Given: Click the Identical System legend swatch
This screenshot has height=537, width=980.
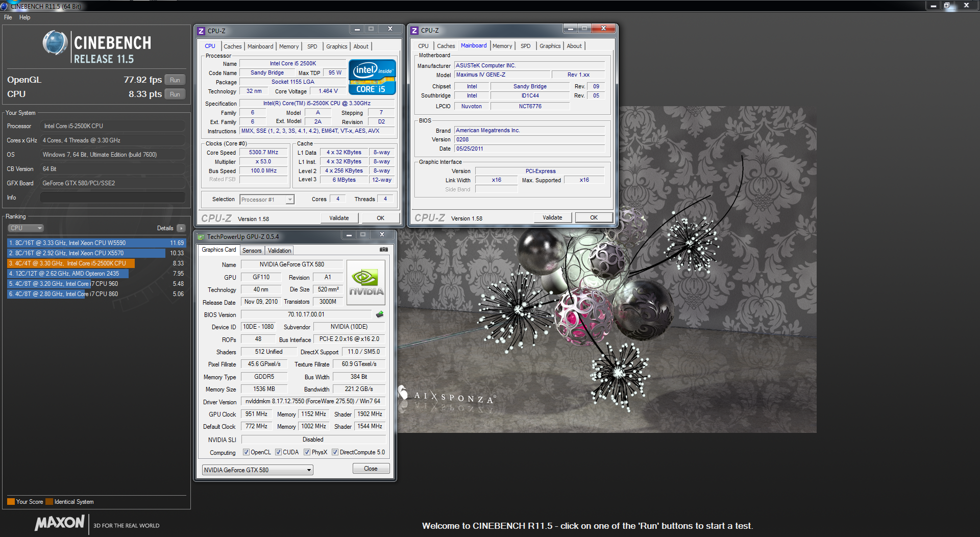Looking at the screenshot, I should (x=49, y=502).
